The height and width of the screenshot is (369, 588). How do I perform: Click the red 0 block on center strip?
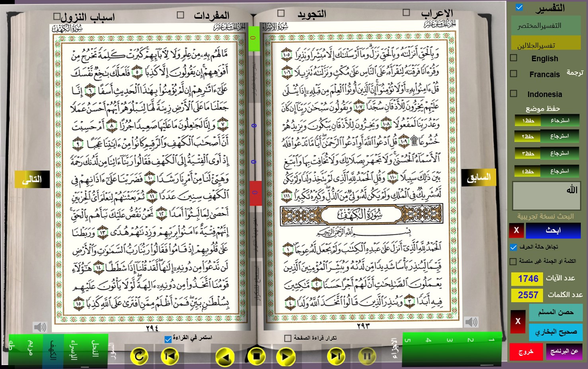coord(255,193)
